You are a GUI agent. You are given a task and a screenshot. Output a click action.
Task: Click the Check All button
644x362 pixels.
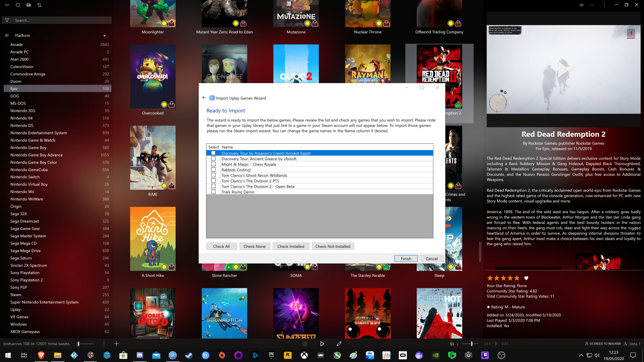coord(221,246)
